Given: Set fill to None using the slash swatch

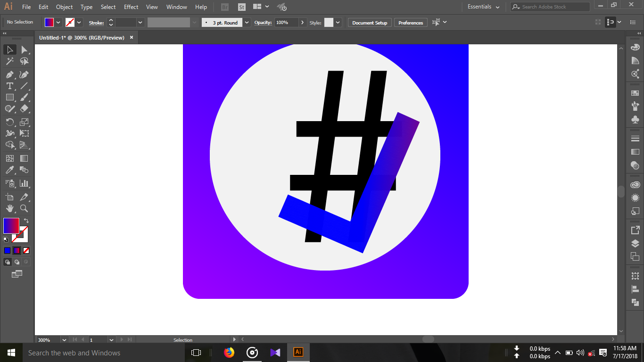Looking at the screenshot, I should (x=26, y=250).
